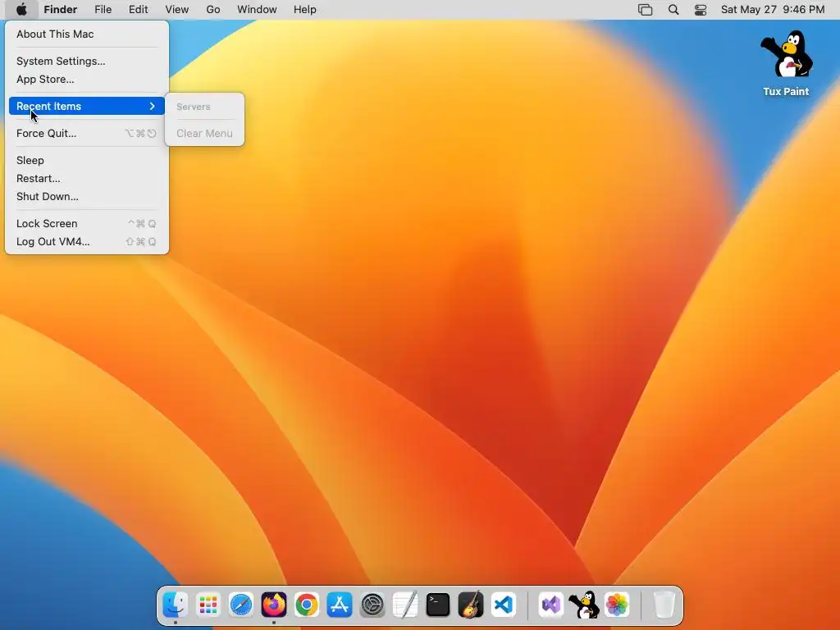Open the Edit menu
840x630 pixels.
[138, 10]
